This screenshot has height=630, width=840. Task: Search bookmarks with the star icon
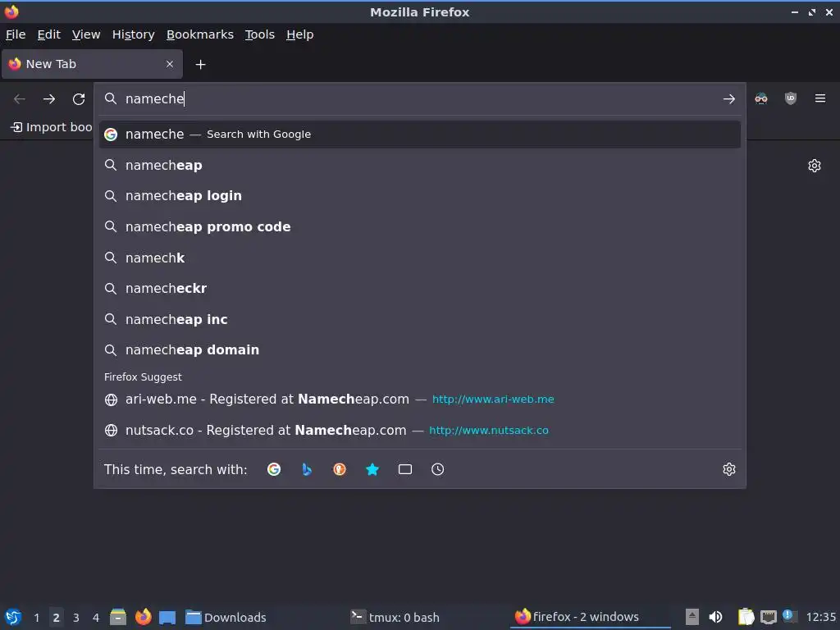372,469
